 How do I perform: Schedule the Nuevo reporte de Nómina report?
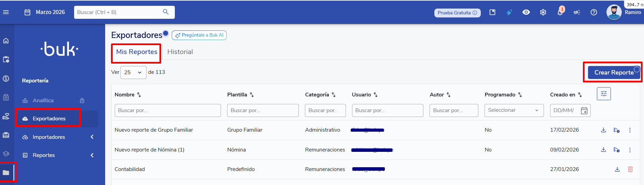[x=616, y=150]
